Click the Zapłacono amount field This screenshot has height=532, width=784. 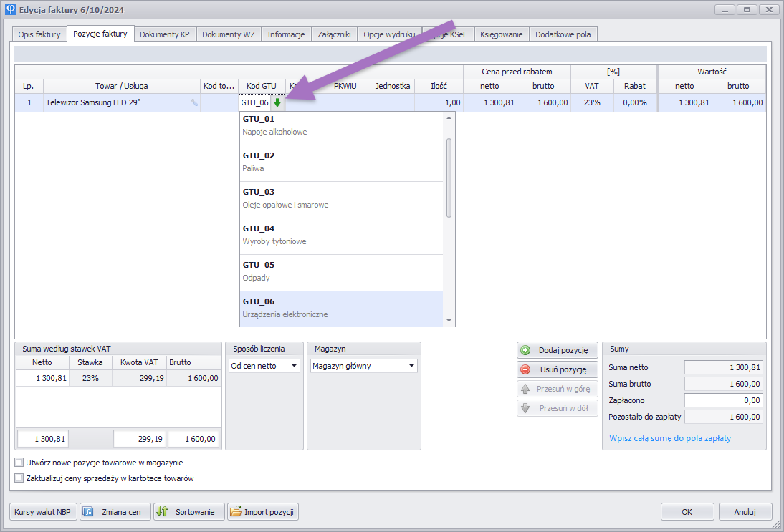(x=723, y=400)
